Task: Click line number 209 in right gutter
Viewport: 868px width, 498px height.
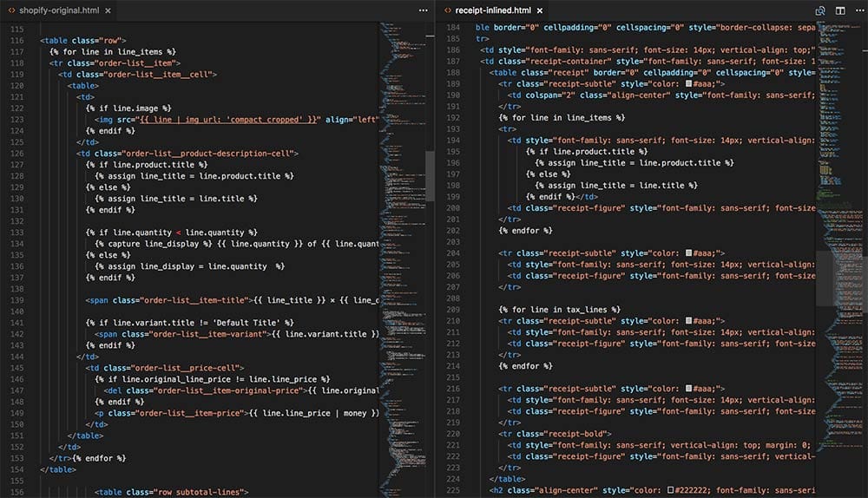Action: 453,310
